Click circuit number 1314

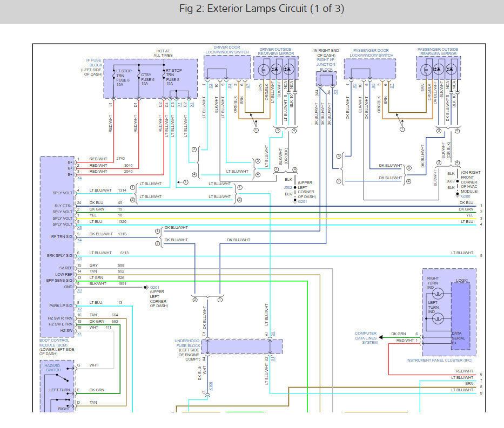pos(122,191)
